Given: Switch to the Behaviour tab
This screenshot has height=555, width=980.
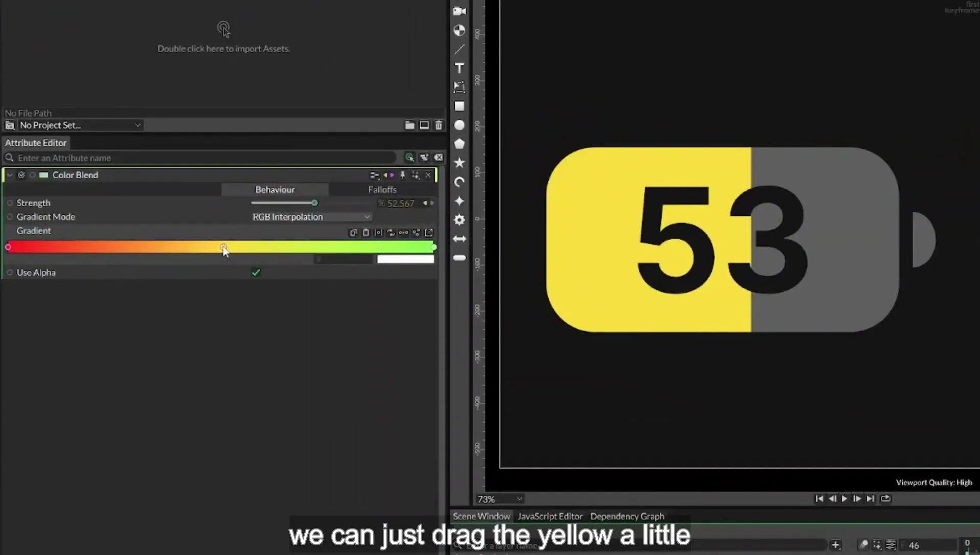Looking at the screenshot, I should [275, 190].
